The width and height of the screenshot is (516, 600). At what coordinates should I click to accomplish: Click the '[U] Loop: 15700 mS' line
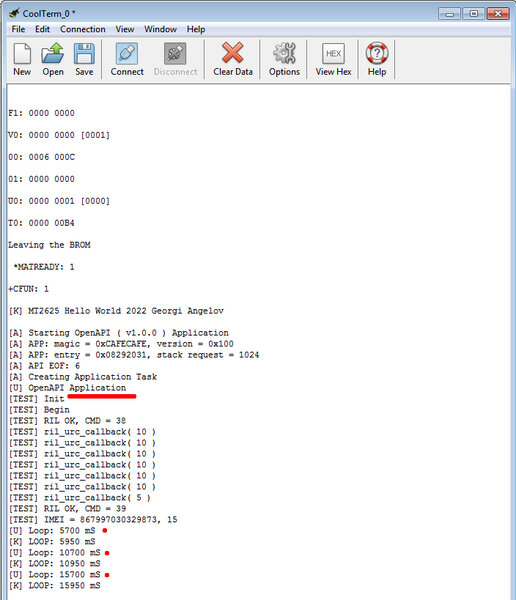[54, 575]
